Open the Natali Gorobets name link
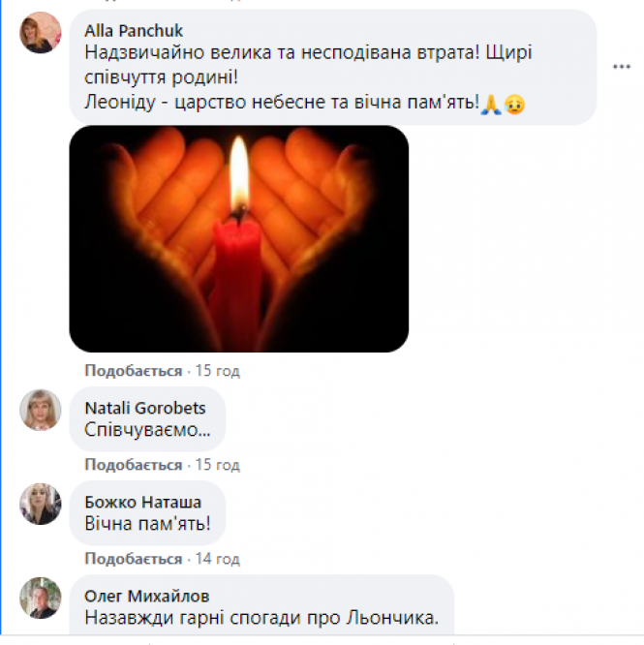 (x=144, y=408)
